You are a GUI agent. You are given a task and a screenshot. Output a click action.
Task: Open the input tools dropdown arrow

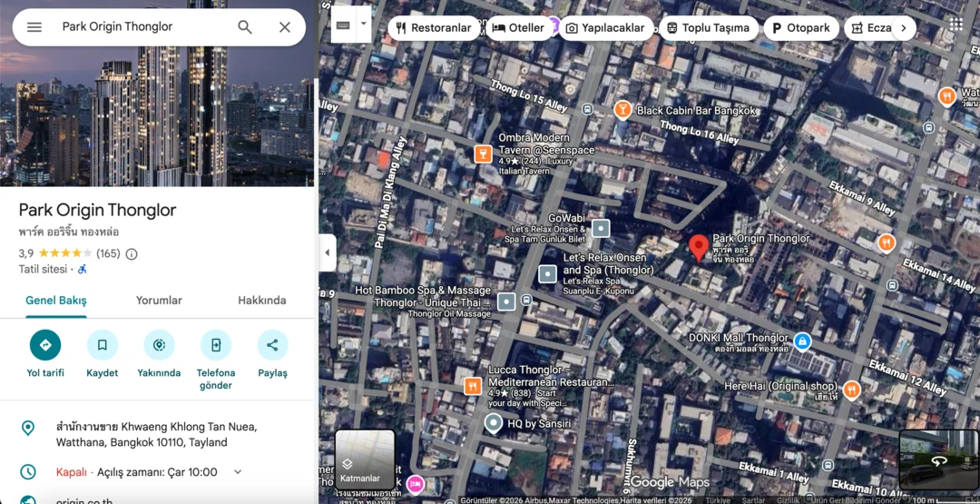[364, 25]
